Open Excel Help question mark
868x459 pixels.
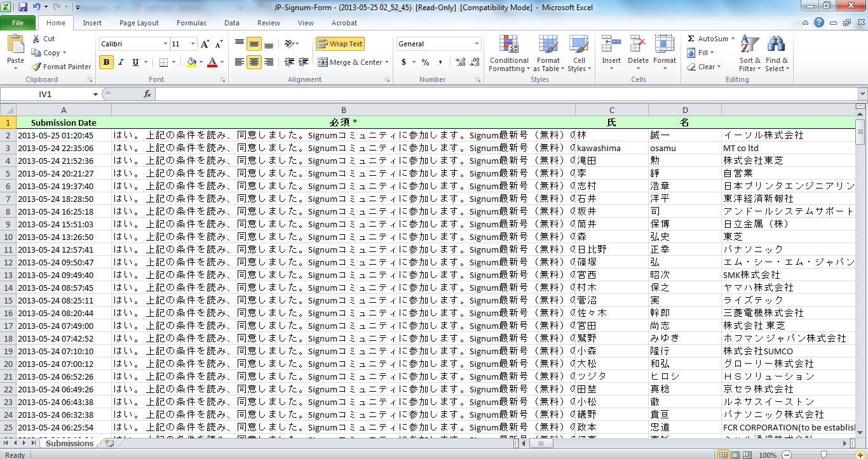pos(819,23)
